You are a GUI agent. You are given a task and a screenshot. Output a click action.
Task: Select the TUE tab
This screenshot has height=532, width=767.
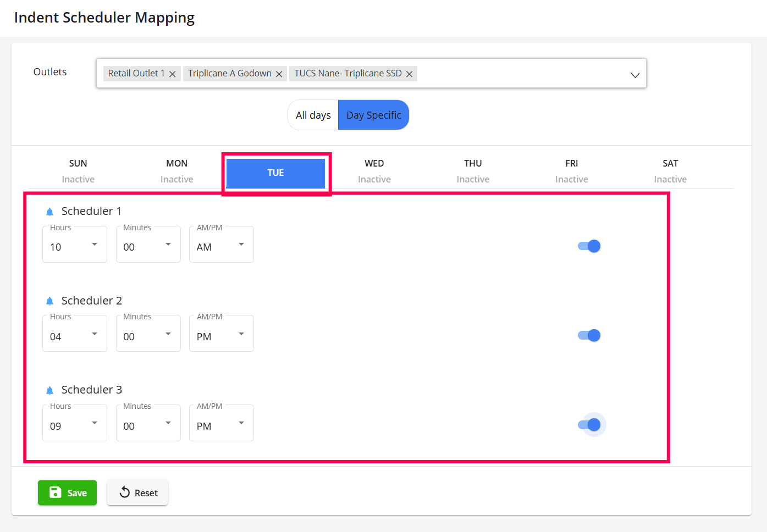pyautogui.click(x=275, y=173)
